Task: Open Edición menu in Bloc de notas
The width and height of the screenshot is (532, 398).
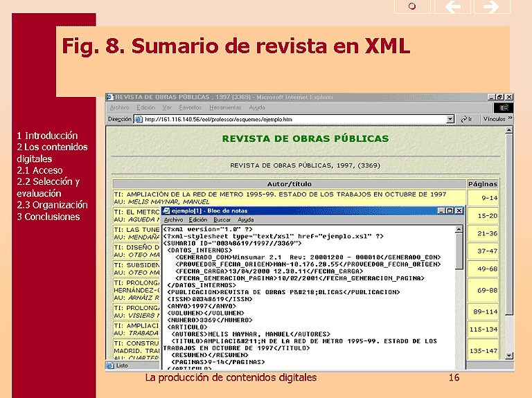Action: 198,219
